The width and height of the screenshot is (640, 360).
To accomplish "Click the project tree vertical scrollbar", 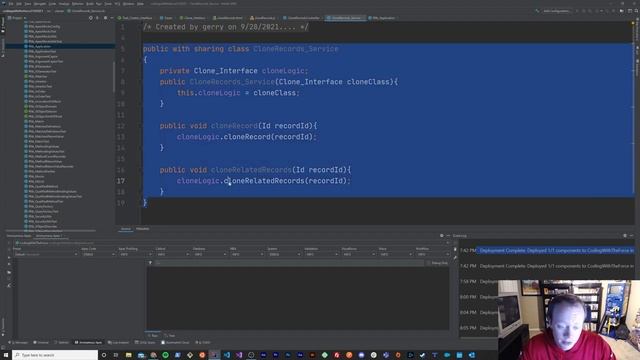I will (x=113, y=78).
